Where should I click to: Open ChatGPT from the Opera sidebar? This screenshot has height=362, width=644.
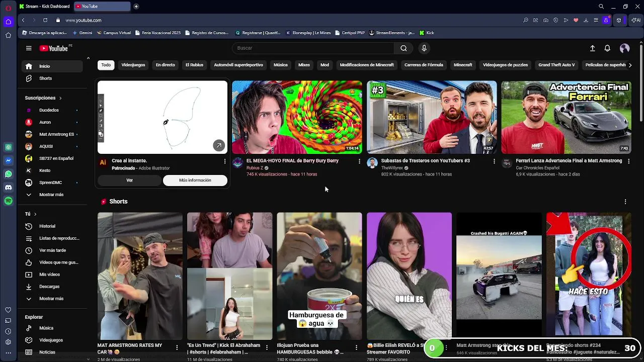8,147
